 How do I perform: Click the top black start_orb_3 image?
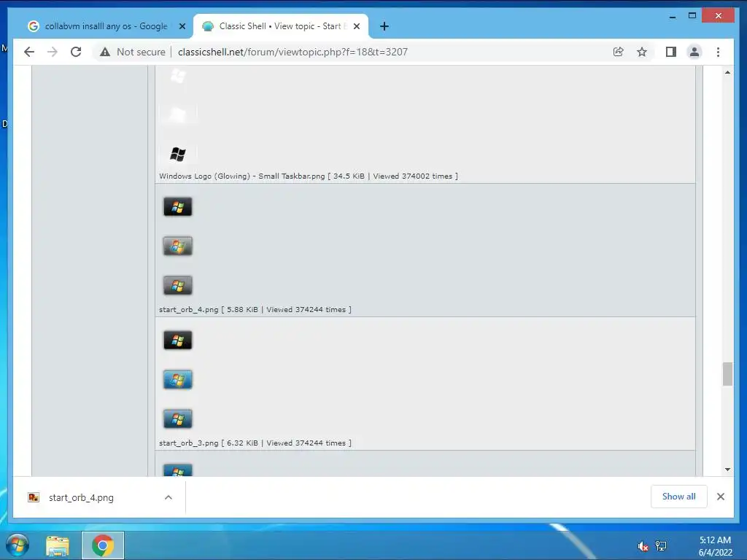click(x=178, y=340)
